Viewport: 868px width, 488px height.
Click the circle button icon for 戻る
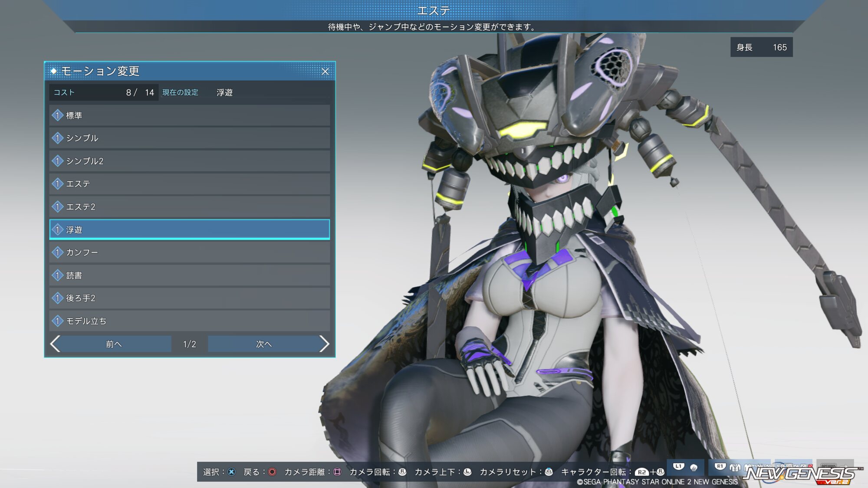coord(272,472)
